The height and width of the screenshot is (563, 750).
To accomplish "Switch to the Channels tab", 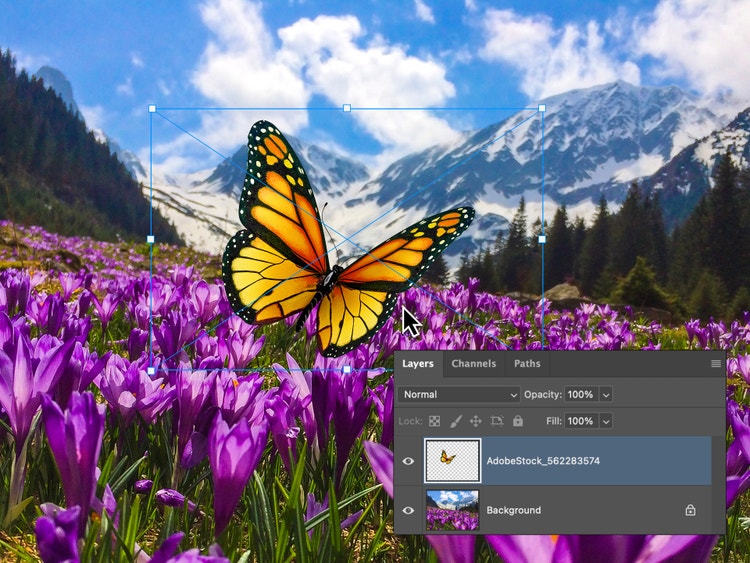I will (474, 364).
